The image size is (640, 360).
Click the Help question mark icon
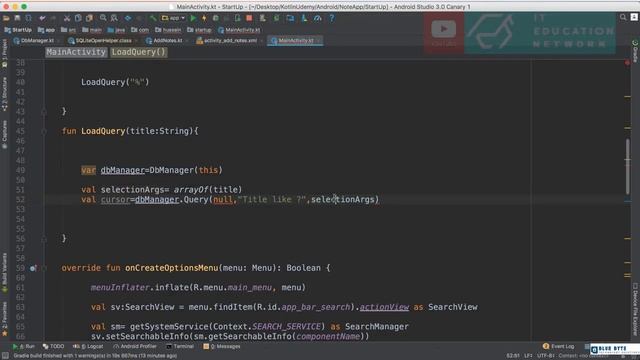[x=331, y=18]
